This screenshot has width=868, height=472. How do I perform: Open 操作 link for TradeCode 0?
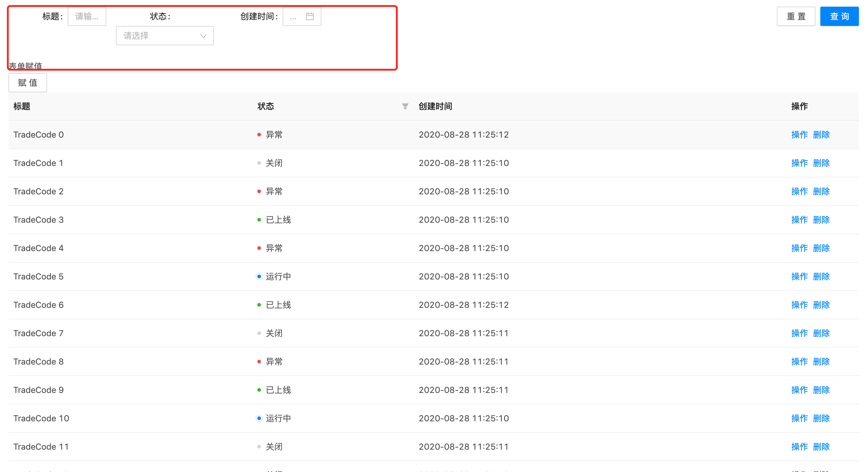[x=800, y=134]
